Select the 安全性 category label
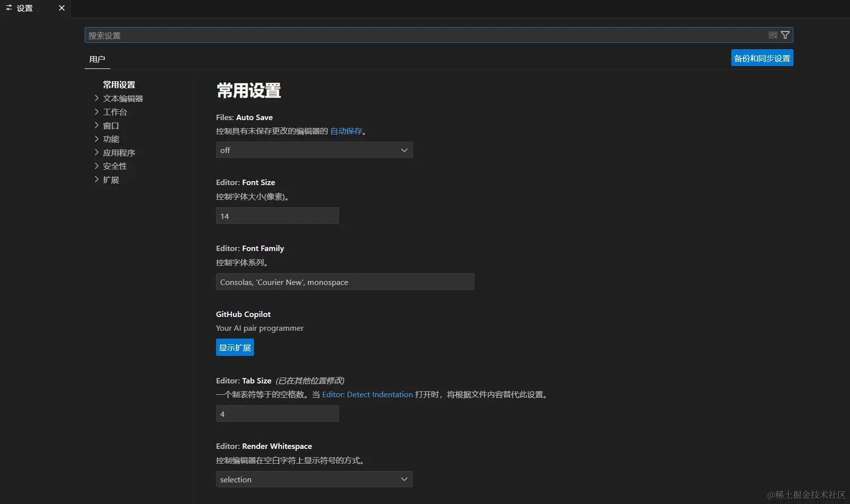 point(115,166)
